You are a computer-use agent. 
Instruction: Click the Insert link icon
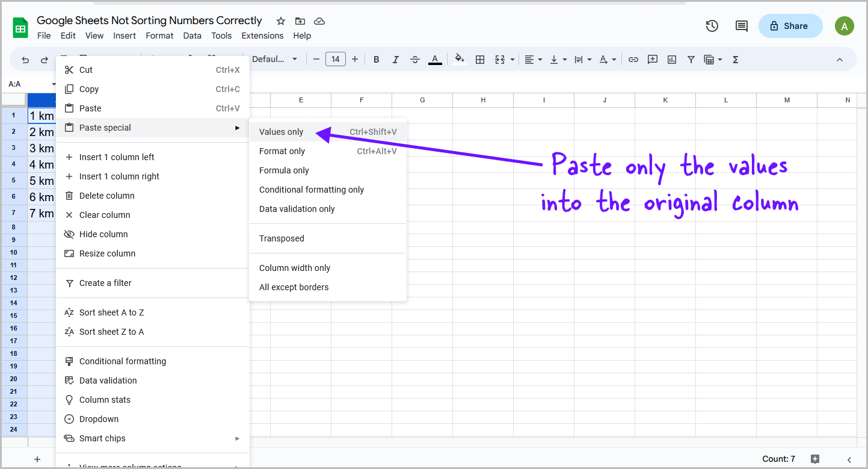coord(633,60)
